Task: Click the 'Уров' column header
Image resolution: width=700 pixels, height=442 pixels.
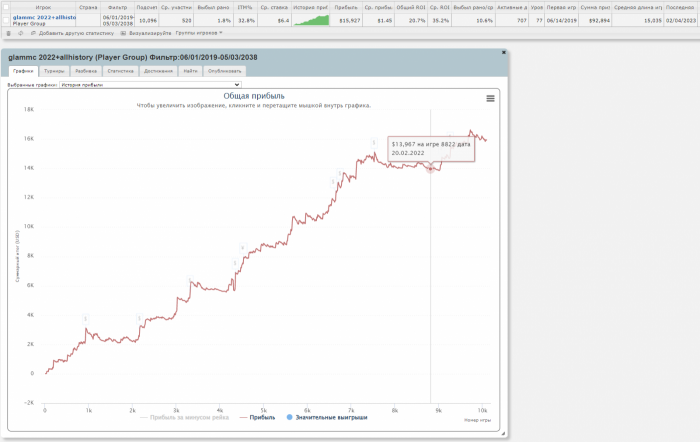Action: pyautogui.click(x=537, y=8)
